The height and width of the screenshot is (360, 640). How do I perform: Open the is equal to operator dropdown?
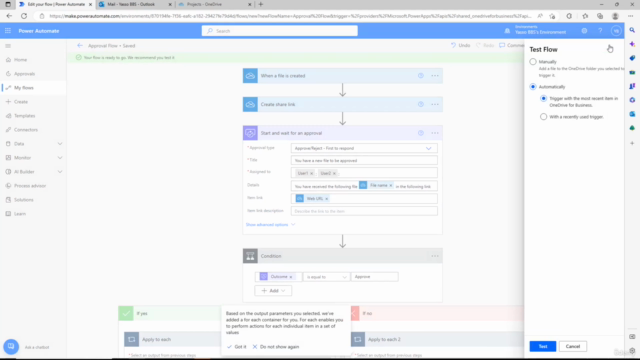click(x=326, y=277)
